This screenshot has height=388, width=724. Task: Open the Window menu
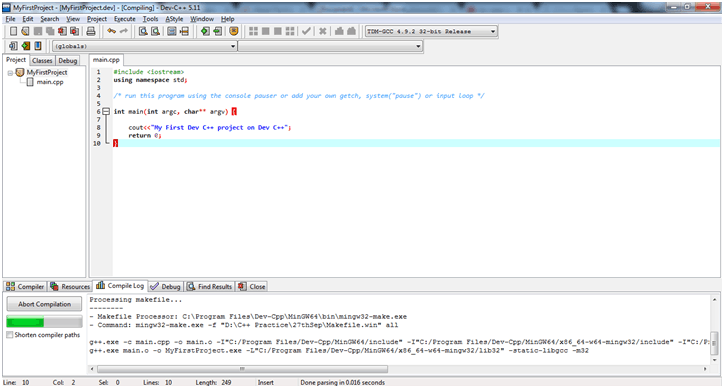point(202,19)
